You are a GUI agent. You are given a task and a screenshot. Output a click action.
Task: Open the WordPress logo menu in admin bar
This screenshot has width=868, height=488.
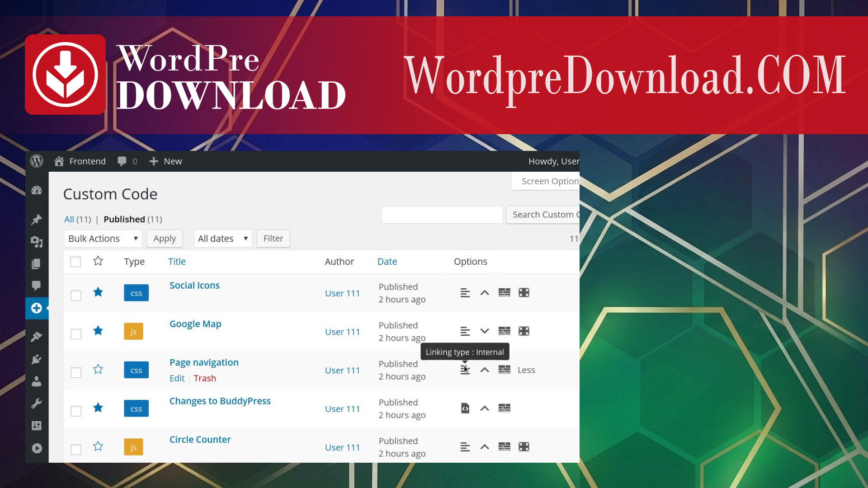(37, 161)
